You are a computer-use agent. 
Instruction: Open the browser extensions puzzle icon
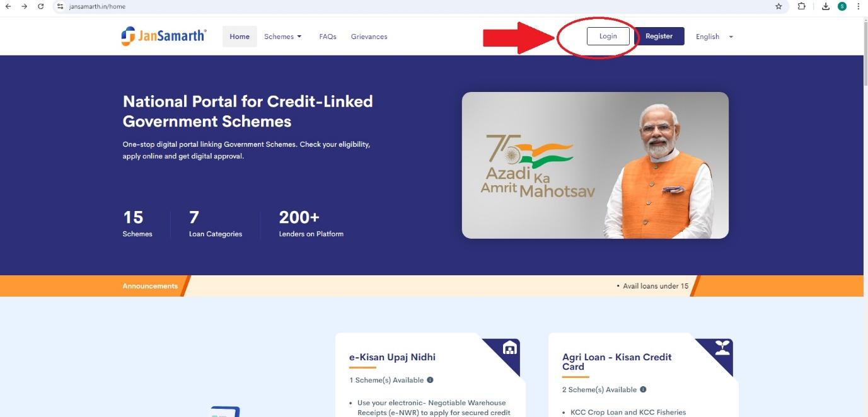(x=802, y=6)
